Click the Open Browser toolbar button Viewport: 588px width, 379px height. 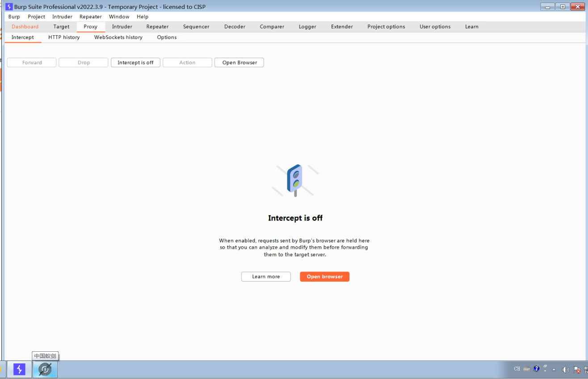pyautogui.click(x=239, y=62)
